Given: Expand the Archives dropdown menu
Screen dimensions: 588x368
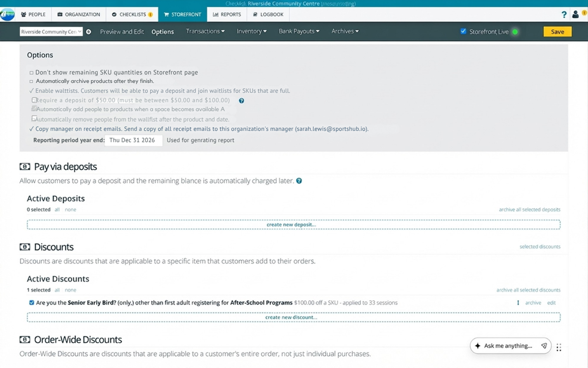Looking at the screenshot, I should tap(345, 31).
